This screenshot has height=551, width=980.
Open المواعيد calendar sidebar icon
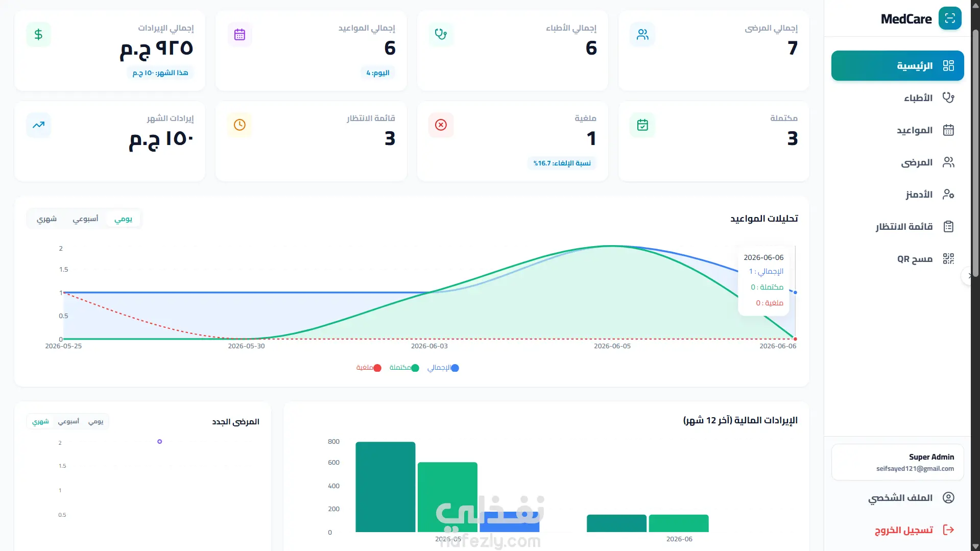948,130
